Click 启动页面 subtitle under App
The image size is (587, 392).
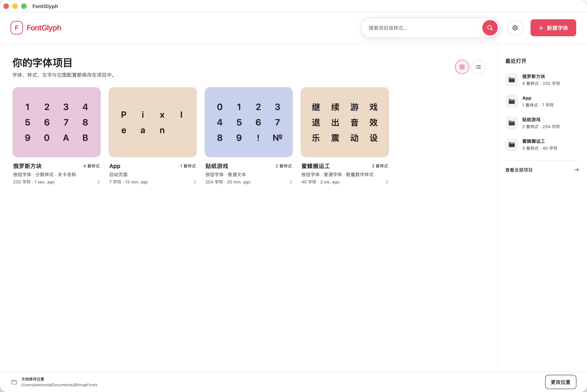(x=118, y=174)
